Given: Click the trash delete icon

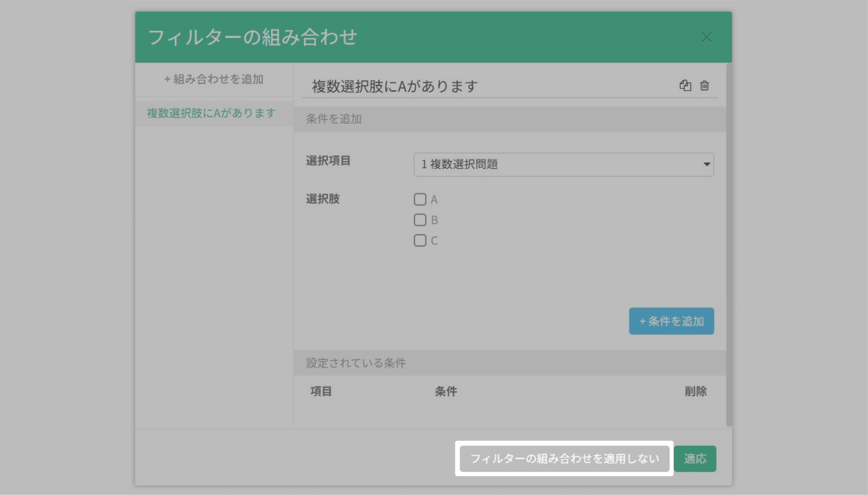Looking at the screenshot, I should (704, 86).
